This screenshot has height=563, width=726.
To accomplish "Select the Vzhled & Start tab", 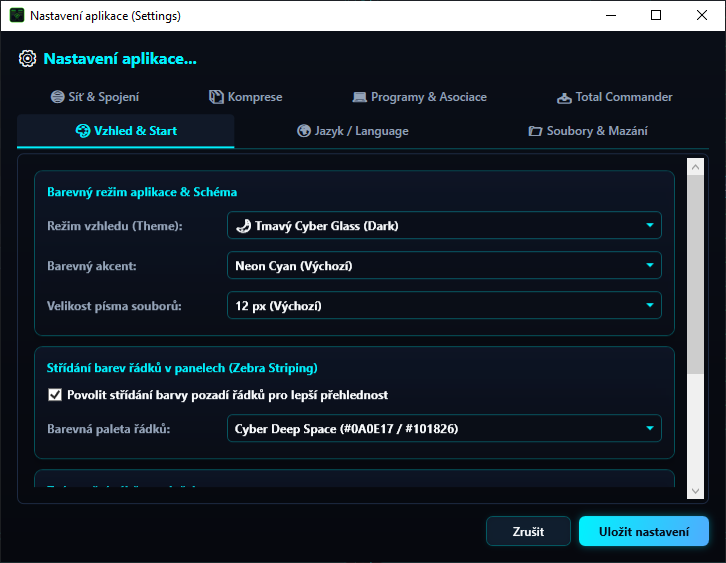I will (x=126, y=131).
